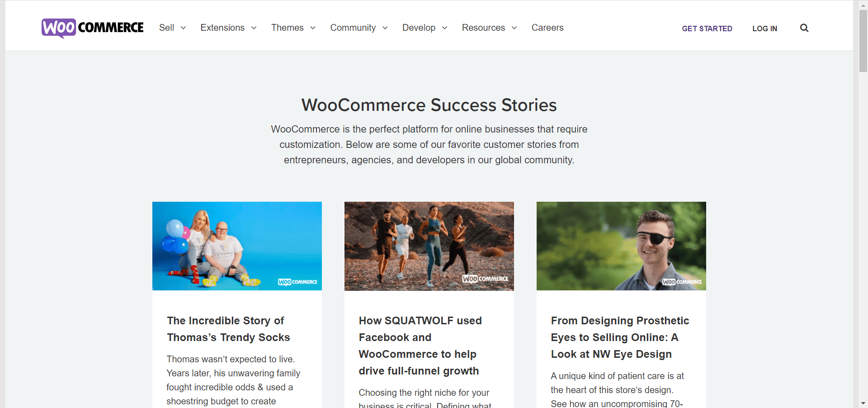Screen dimensions: 868x408
Task: Open the NW Eye Design story image
Action: (621, 246)
